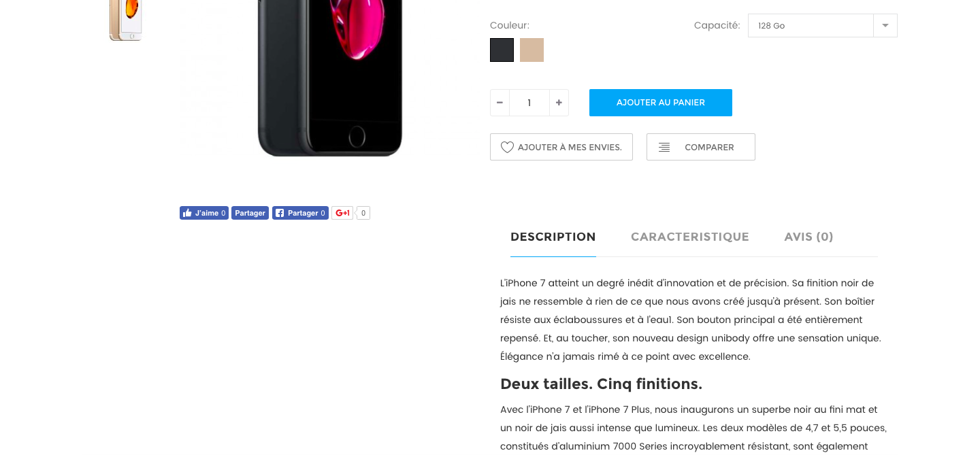Click the heart wishlist icon
This screenshot has width=980, height=455.
[x=507, y=147]
